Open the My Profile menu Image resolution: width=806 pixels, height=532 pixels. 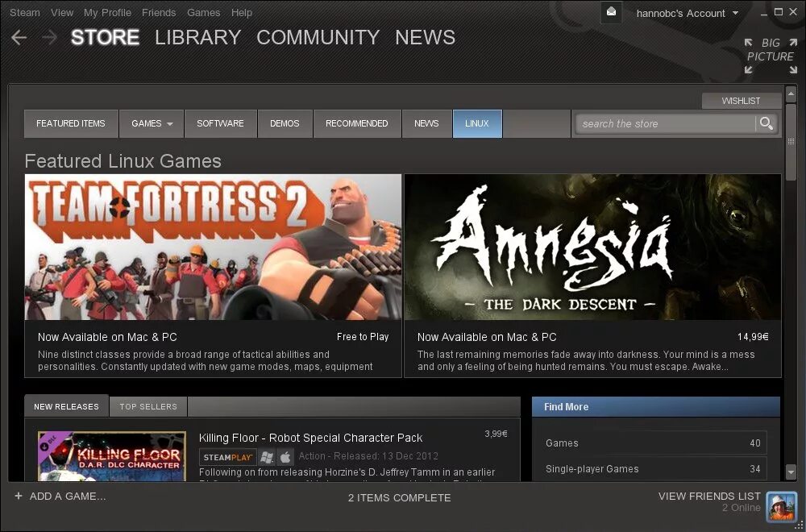[x=107, y=13]
